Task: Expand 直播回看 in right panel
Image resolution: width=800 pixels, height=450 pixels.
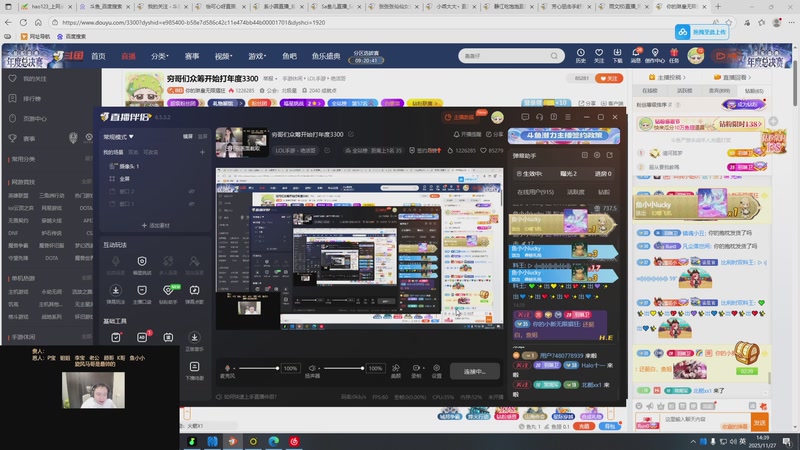Action: 732,78
